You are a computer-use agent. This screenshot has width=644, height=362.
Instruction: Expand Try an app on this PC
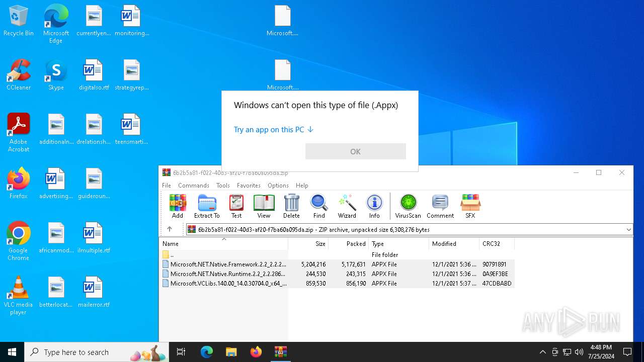click(x=274, y=130)
